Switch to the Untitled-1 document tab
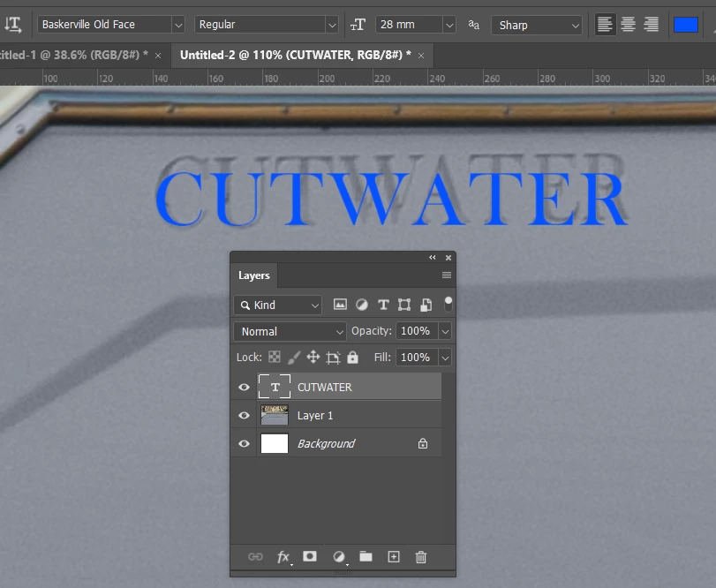Screen dimensions: 716x588 (x=73, y=56)
